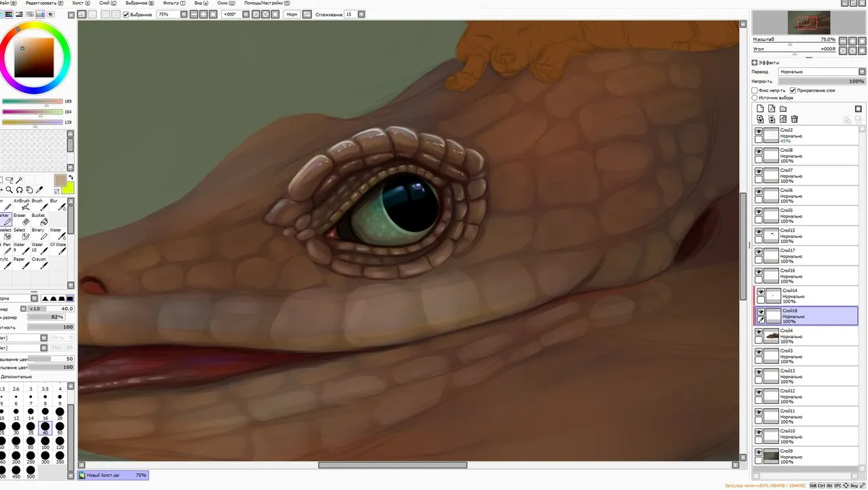Select brush size preset 500
Image resolution: width=868 pixels, height=490 pixels.
31,472
